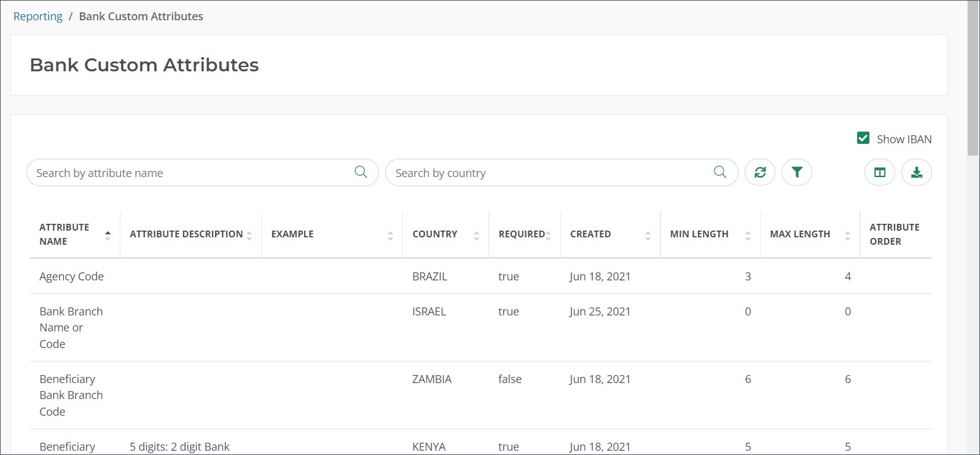This screenshot has width=980, height=455.
Task: Click the download export icon
Action: [917, 173]
